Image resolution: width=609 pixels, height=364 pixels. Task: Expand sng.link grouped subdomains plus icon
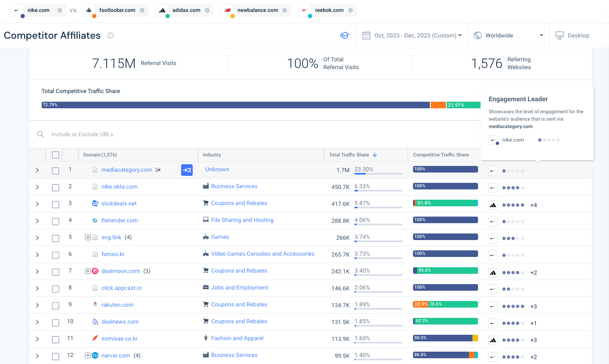point(88,237)
